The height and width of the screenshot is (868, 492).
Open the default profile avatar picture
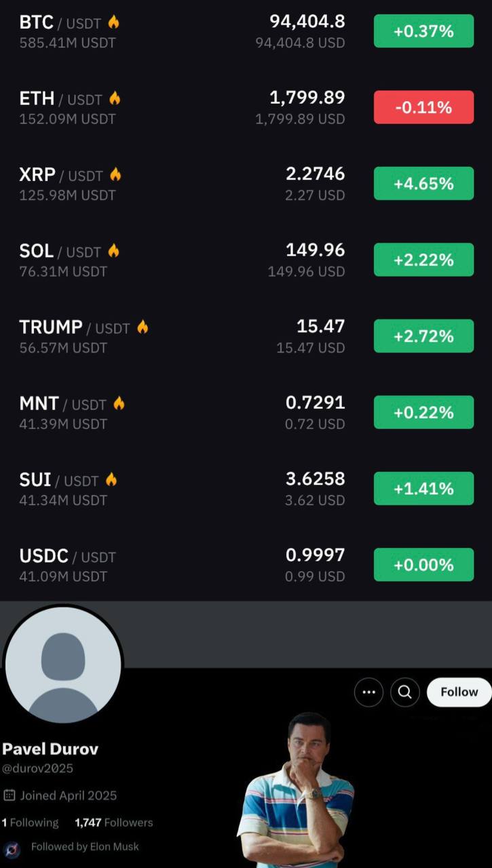click(x=63, y=665)
